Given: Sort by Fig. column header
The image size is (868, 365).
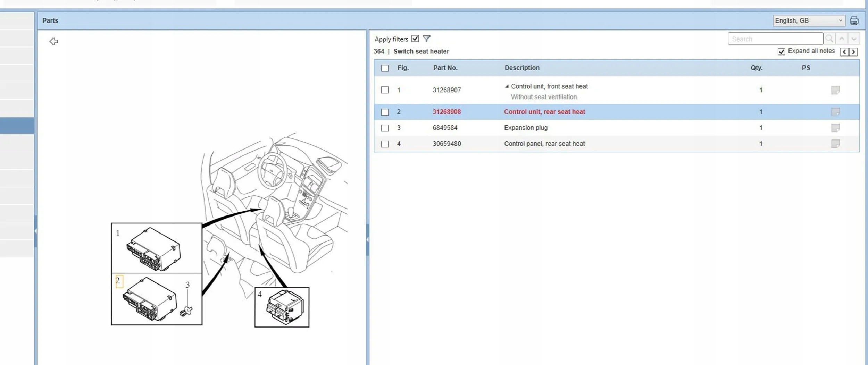Looking at the screenshot, I should tap(403, 68).
